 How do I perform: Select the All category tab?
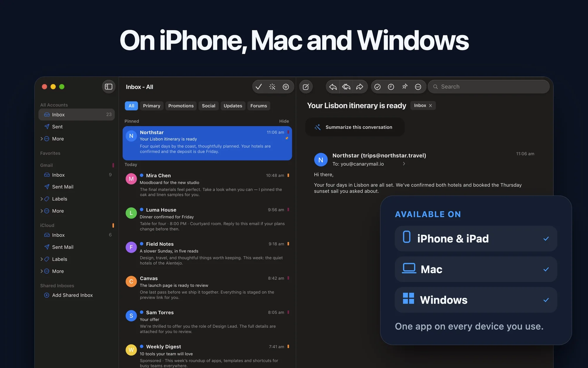(x=131, y=106)
